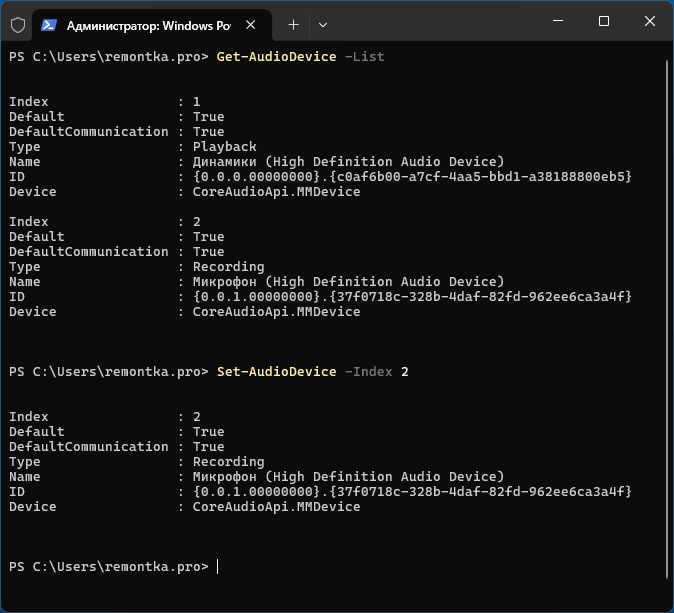Click the Index value 1
674x613 pixels.
click(x=196, y=102)
